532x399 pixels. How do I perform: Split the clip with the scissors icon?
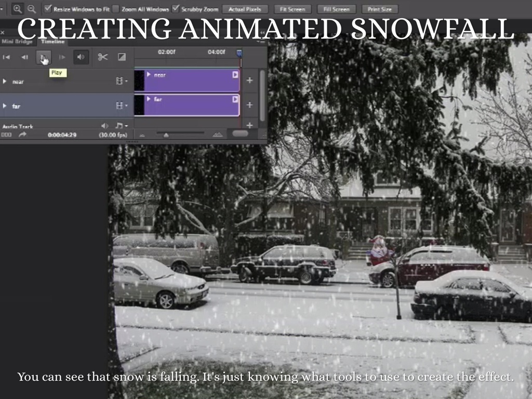point(103,57)
